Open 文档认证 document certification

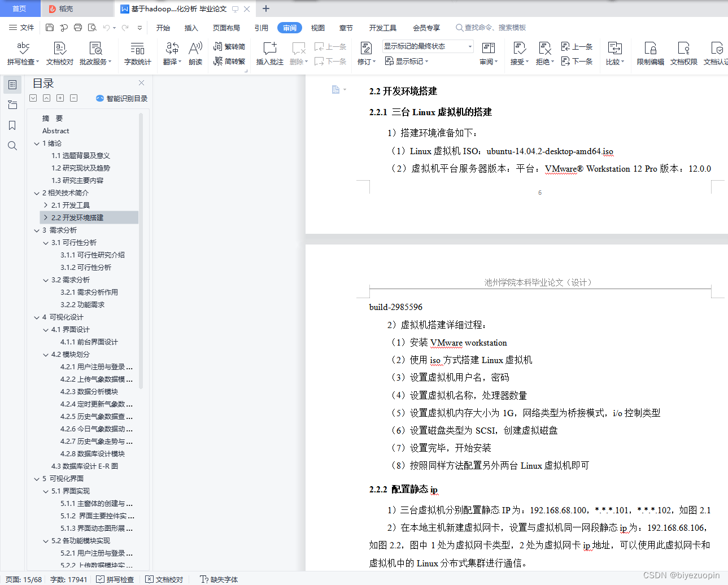(x=716, y=54)
